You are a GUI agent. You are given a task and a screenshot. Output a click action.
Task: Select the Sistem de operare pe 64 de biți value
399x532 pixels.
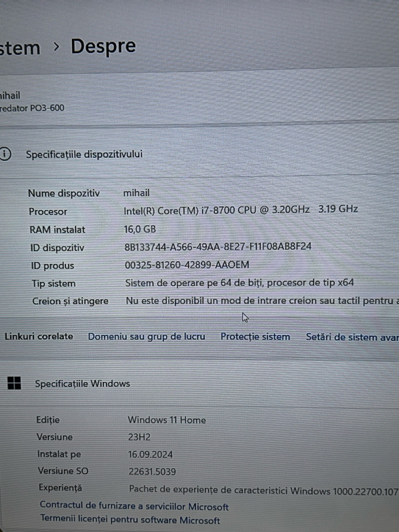[x=240, y=283]
